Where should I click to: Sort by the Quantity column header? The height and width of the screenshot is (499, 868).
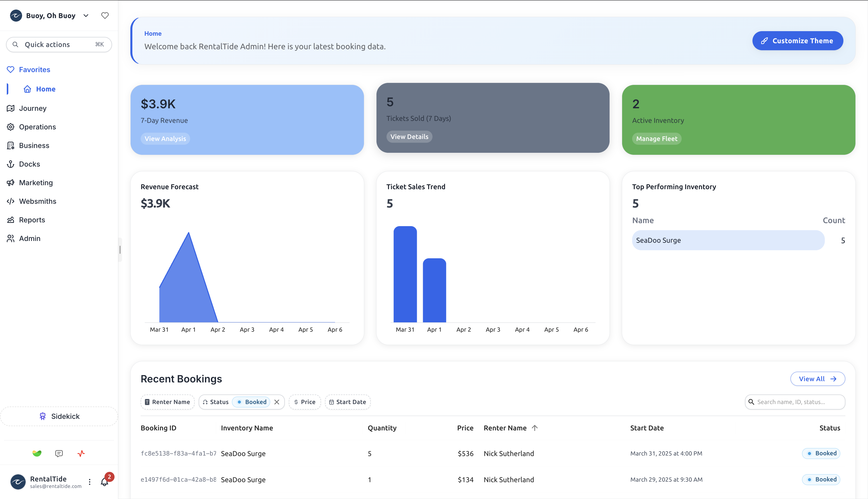coord(382,428)
